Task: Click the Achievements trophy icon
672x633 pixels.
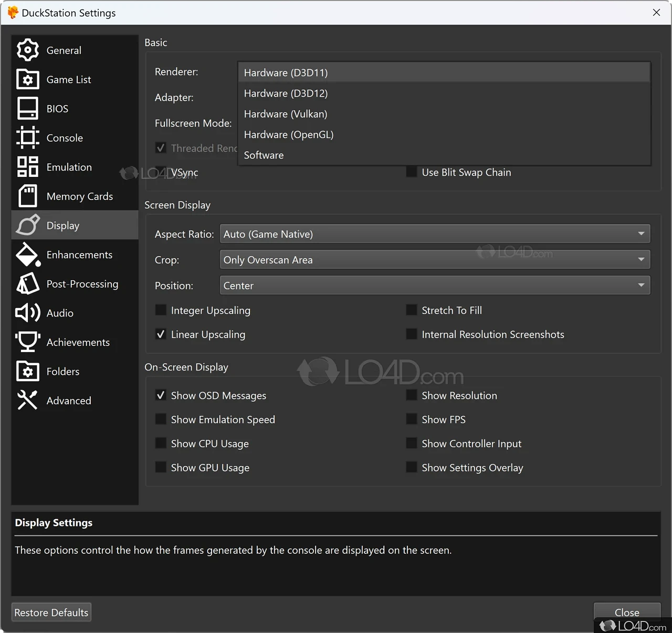Action: tap(28, 342)
